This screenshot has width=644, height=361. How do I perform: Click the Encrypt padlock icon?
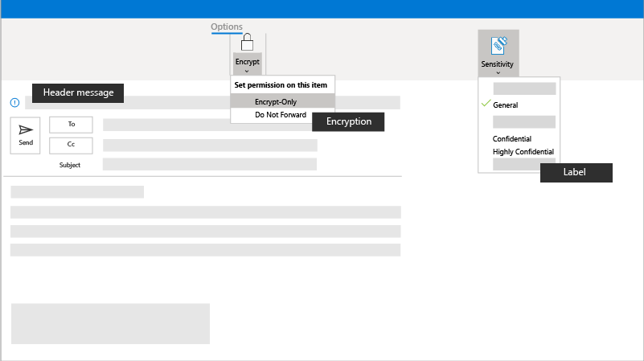(x=248, y=43)
